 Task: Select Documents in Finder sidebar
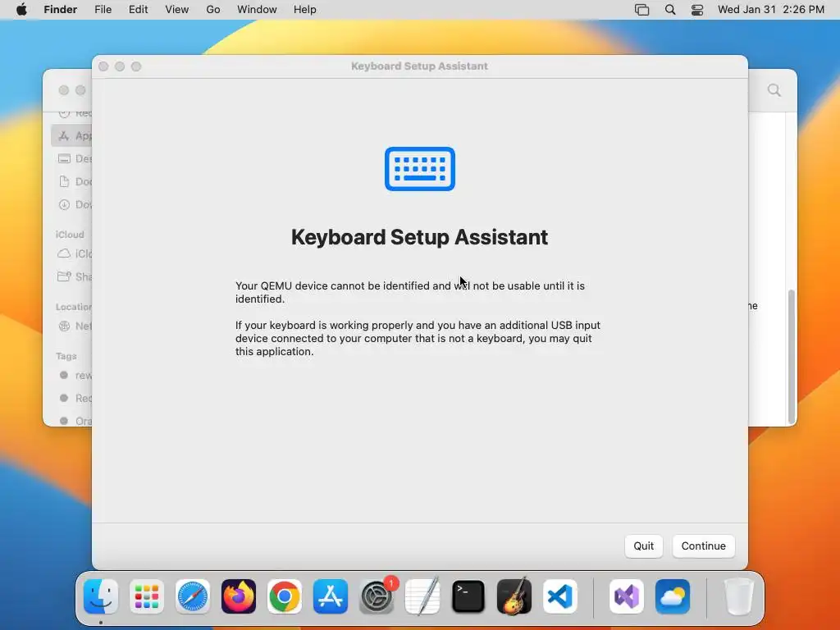72,181
